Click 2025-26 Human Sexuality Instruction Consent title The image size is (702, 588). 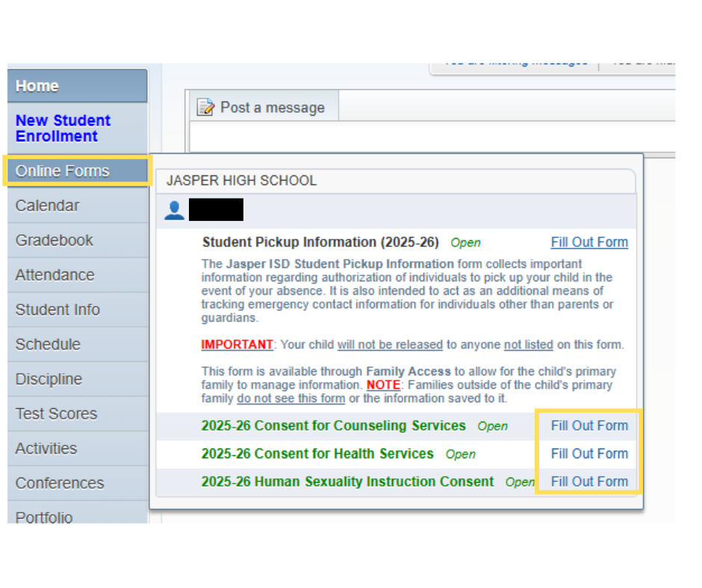[347, 481]
